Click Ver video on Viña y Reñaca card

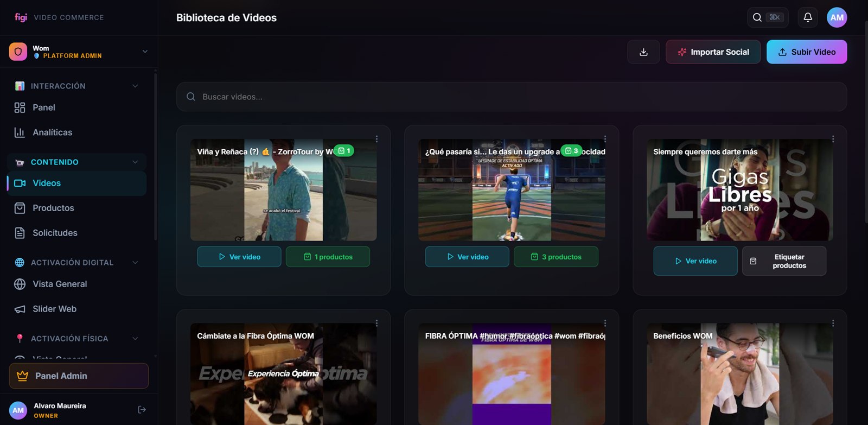[239, 257]
